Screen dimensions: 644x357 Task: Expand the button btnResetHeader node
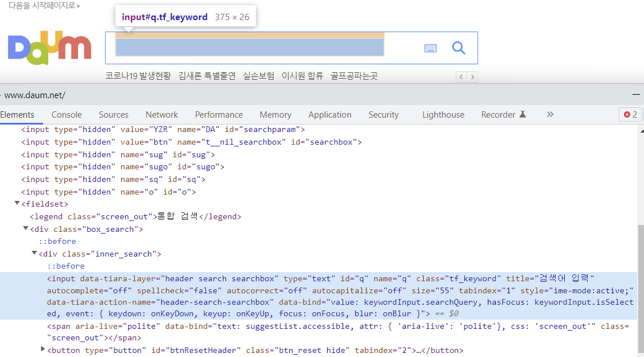coord(42,349)
